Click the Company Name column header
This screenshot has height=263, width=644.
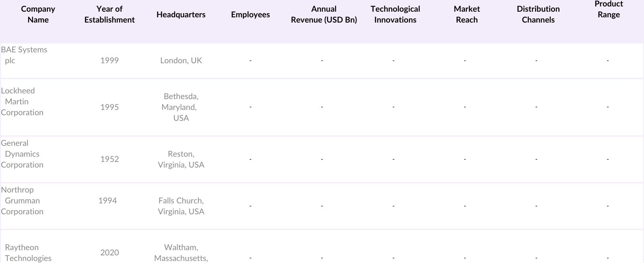tap(38, 14)
